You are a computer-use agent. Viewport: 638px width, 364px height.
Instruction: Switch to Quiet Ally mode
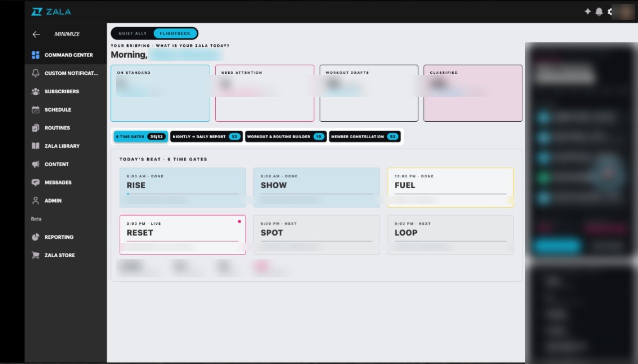click(x=133, y=33)
